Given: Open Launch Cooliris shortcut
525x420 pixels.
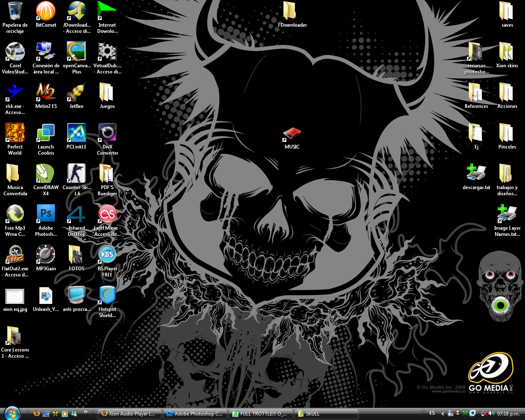Looking at the screenshot, I should [46, 133].
